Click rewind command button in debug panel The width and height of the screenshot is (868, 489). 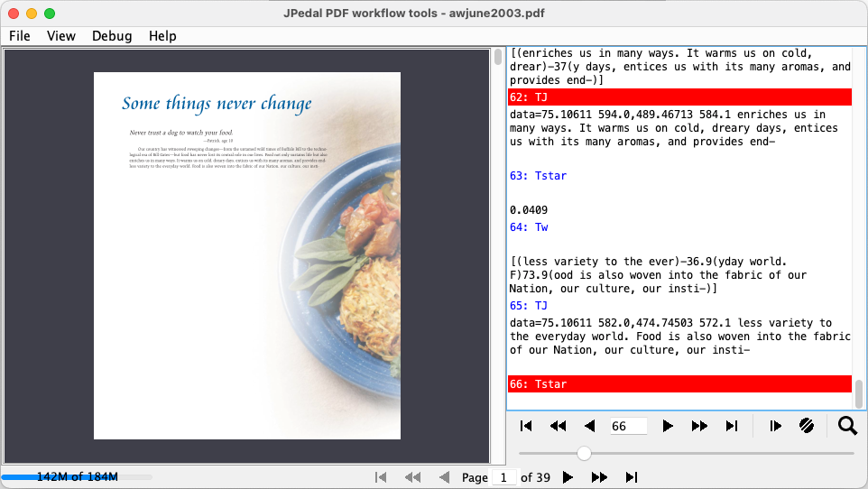(558, 426)
